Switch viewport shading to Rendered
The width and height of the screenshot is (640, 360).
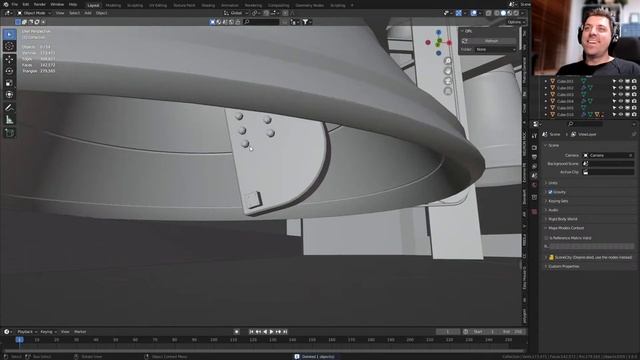coord(516,13)
